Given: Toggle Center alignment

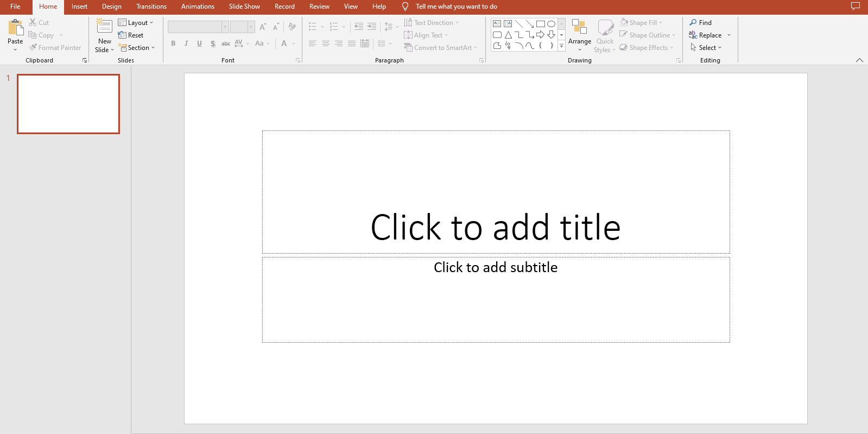Looking at the screenshot, I should click(x=326, y=43).
